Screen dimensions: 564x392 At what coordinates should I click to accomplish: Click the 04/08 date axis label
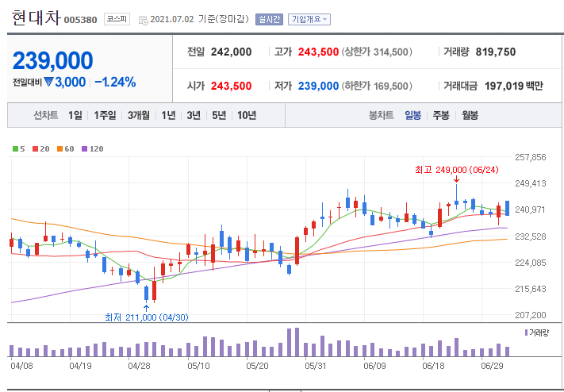pyautogui.click(x=21, y=367)
